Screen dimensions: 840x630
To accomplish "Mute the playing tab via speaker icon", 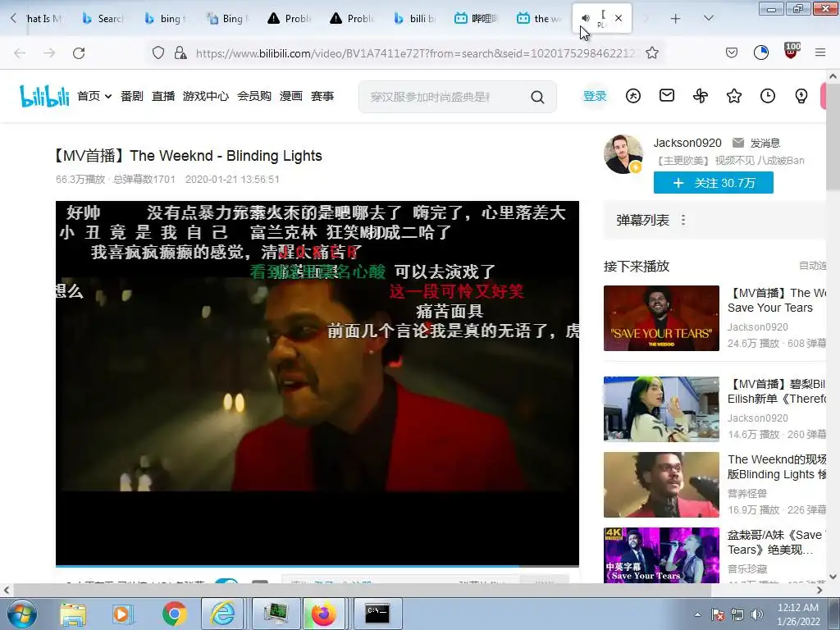I will (x=586, y=18).
